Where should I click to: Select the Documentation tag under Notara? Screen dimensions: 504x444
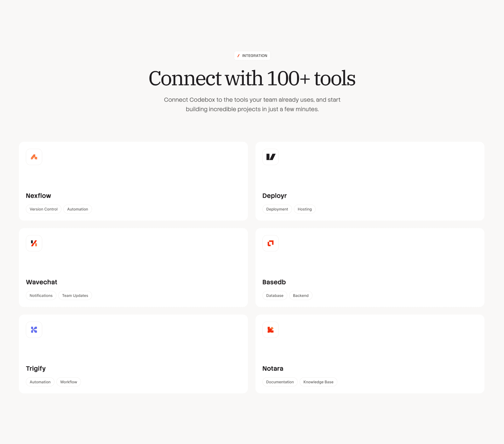click(280, 382)
